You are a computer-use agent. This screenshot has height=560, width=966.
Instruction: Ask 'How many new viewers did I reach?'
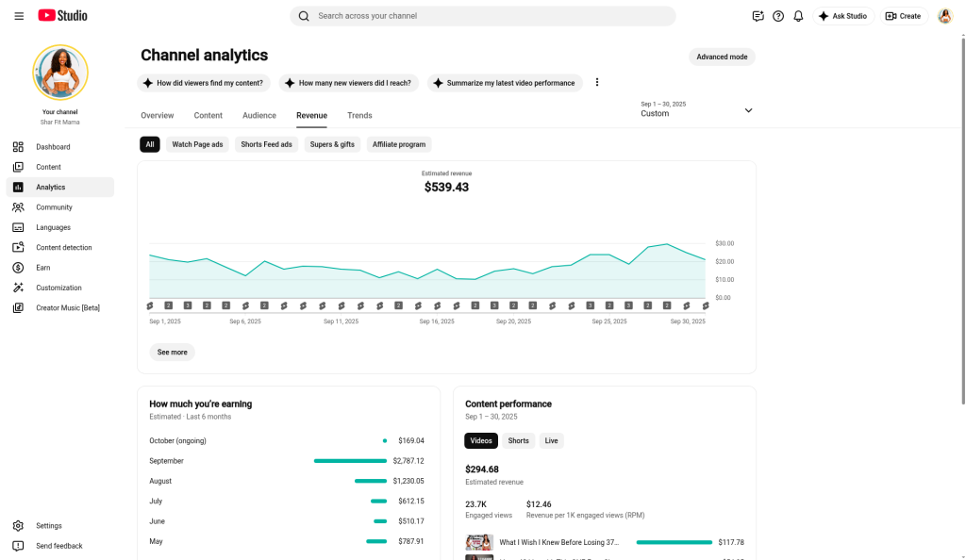click(x=349, y=83)
